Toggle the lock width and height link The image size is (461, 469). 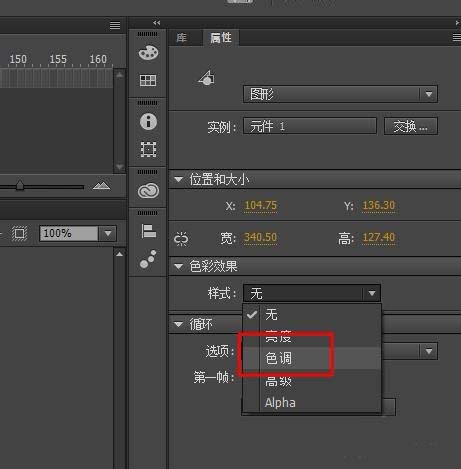coord(181,239)
